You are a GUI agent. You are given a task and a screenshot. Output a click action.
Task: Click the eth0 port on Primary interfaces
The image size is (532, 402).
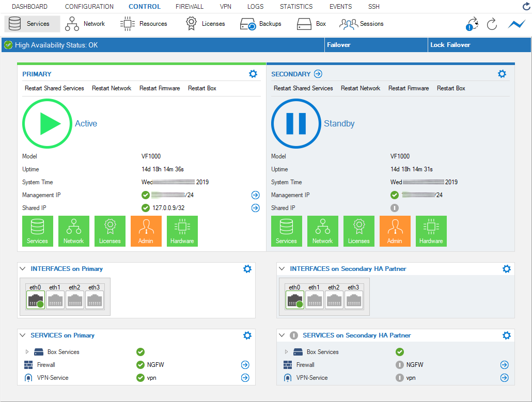36,299
